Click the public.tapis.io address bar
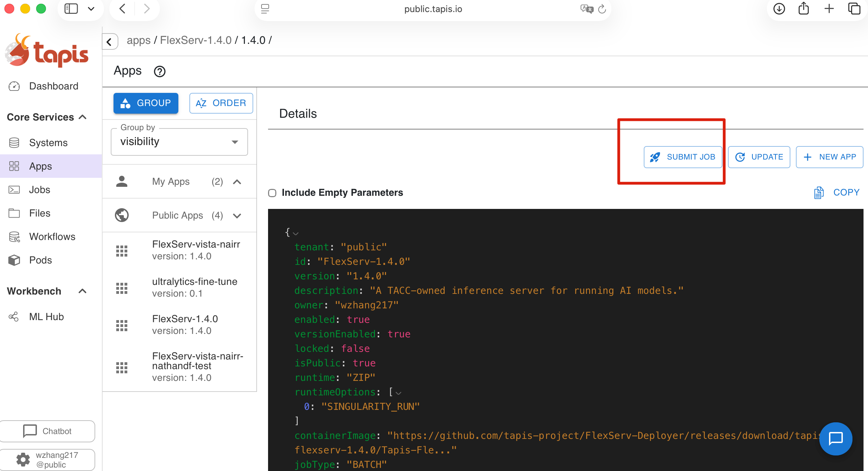868x471 pixels. pos(433,9)
